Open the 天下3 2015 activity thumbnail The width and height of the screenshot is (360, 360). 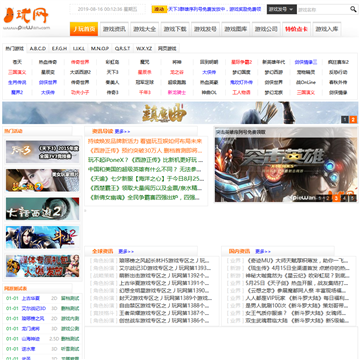click(x=42, y=152)
